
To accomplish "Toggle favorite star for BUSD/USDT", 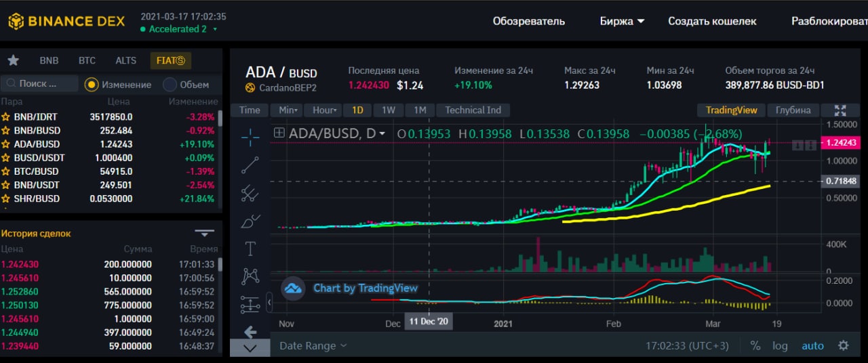I will 6,158.
